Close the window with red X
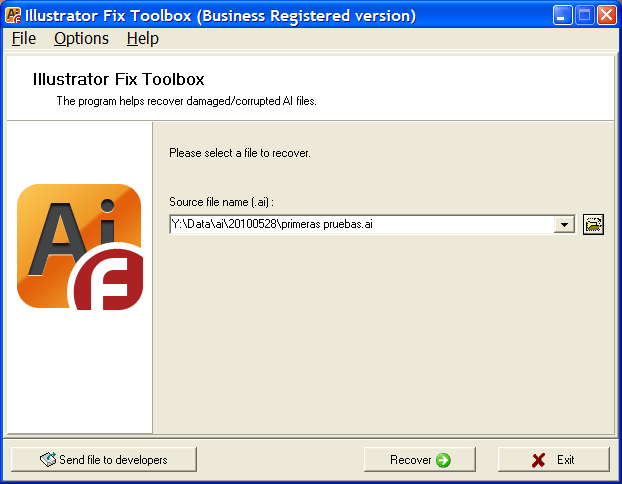Image resolution: width=622 pixels, height=484 pixels. [x=607, y=15]
